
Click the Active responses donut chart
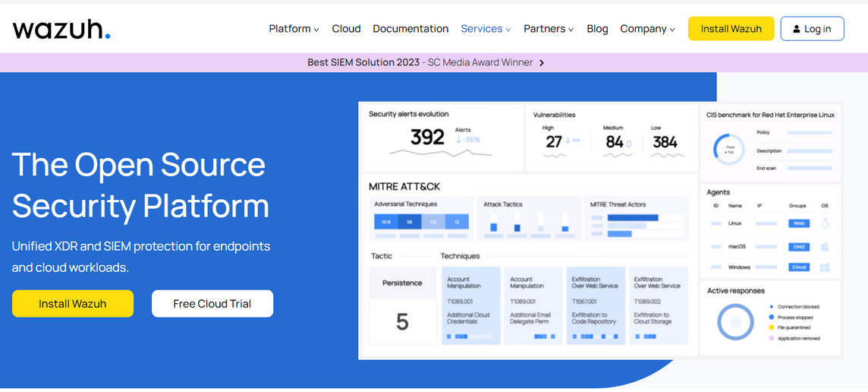736,321
